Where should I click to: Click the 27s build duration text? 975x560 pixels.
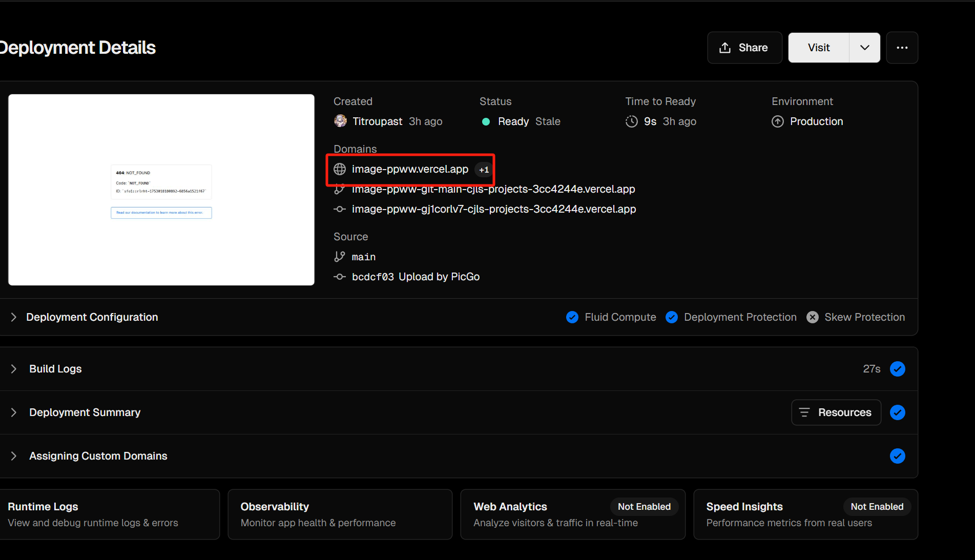click(x=872, y=369)
